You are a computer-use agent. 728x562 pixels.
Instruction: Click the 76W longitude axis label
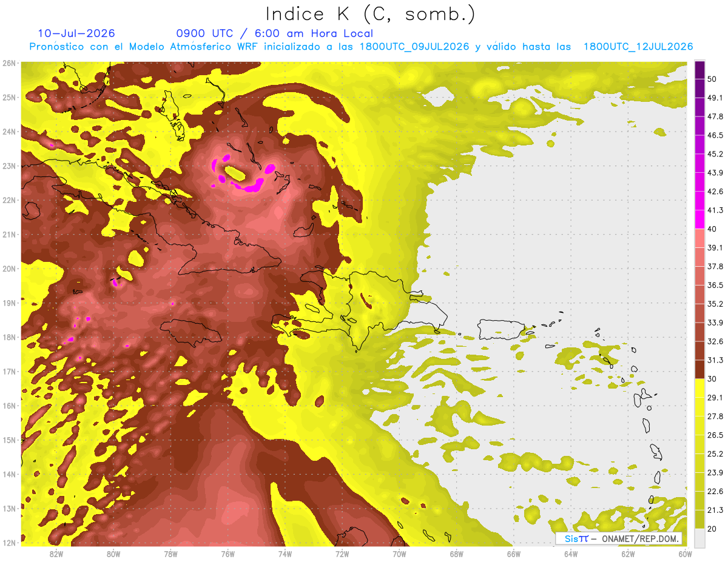click(x=227, y=554)
